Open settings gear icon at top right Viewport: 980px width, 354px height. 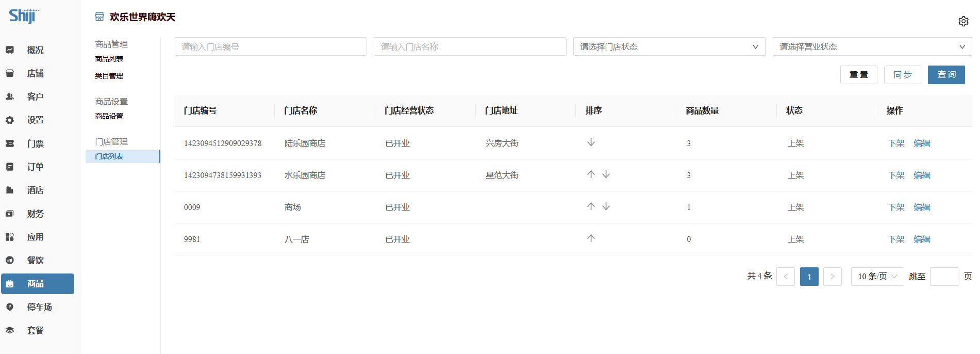point(963,21)
